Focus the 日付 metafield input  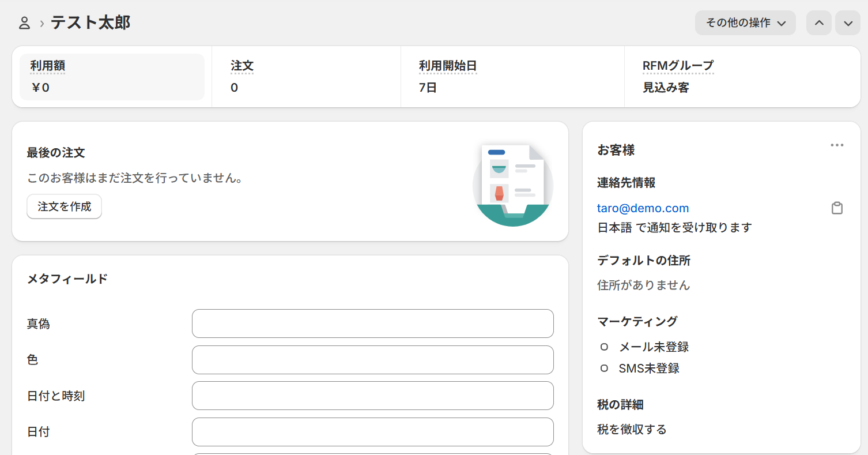[372, 432]
